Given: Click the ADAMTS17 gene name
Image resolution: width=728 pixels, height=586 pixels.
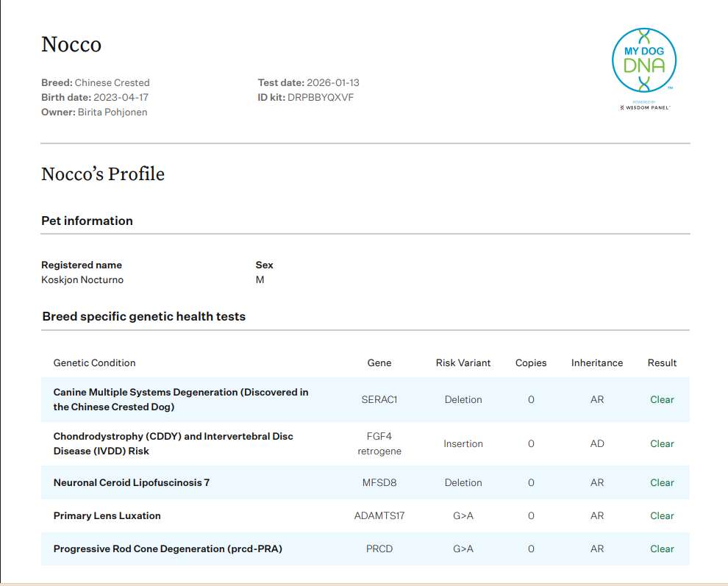Looking at the screenshot, I should pos(379,515).
